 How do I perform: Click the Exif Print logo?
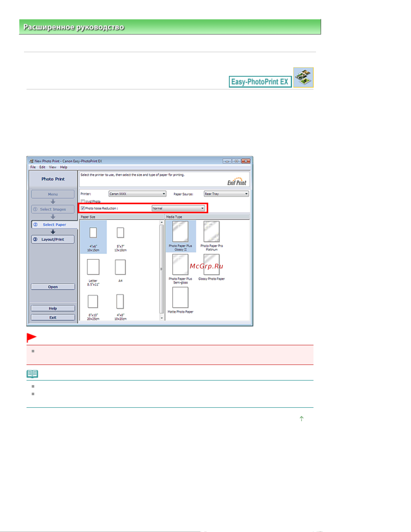(237, 181)
